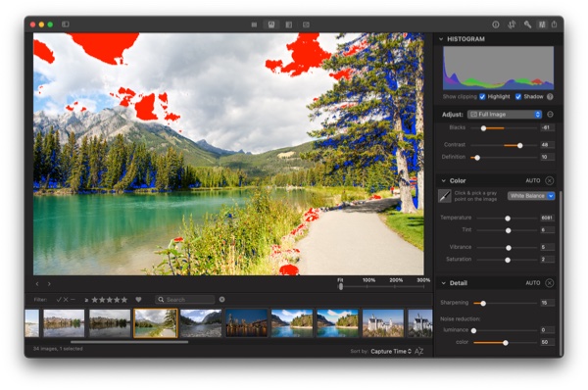Viewport: 588px width, 390px height.
Task: Open the Adjust Full Image dropdown
Action: [x=505, y=115]
